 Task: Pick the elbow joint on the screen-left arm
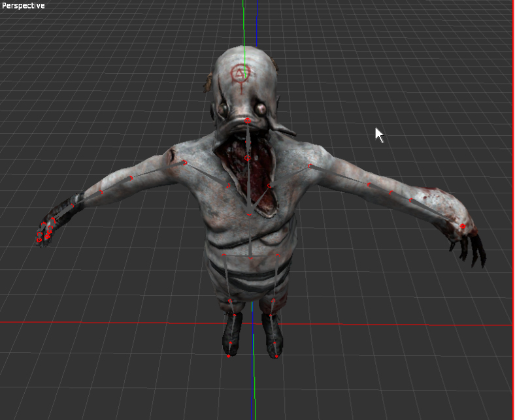(x=131, y=178)
